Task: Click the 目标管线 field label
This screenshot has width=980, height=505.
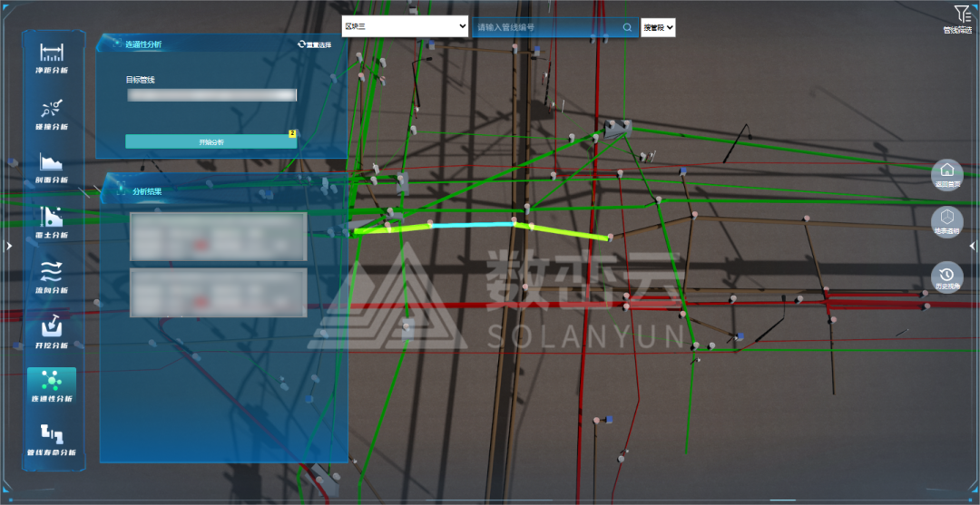Action: click(x=140, y=80)
